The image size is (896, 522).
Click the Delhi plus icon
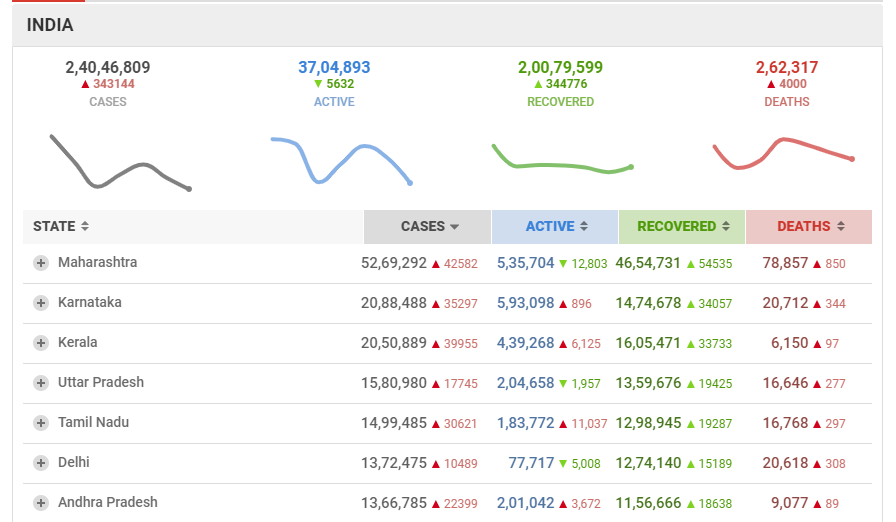tap(41, 463)
